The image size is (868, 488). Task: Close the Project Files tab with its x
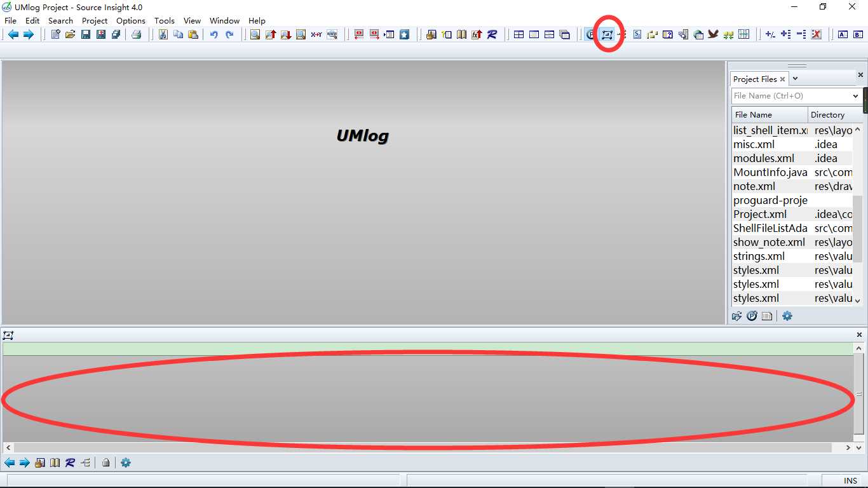coord(782,79)
